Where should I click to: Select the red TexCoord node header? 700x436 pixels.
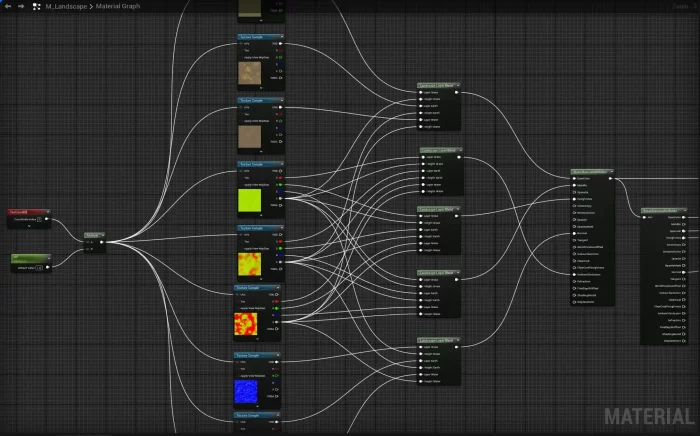coord(28,212)
